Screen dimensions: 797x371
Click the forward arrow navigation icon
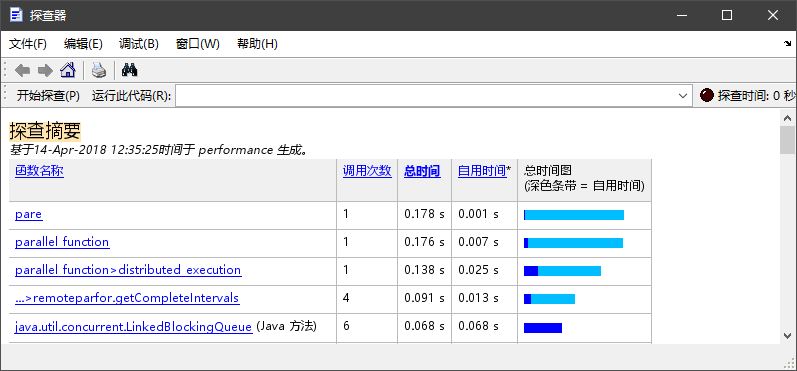pyautogui.click(x=45, y=70)
